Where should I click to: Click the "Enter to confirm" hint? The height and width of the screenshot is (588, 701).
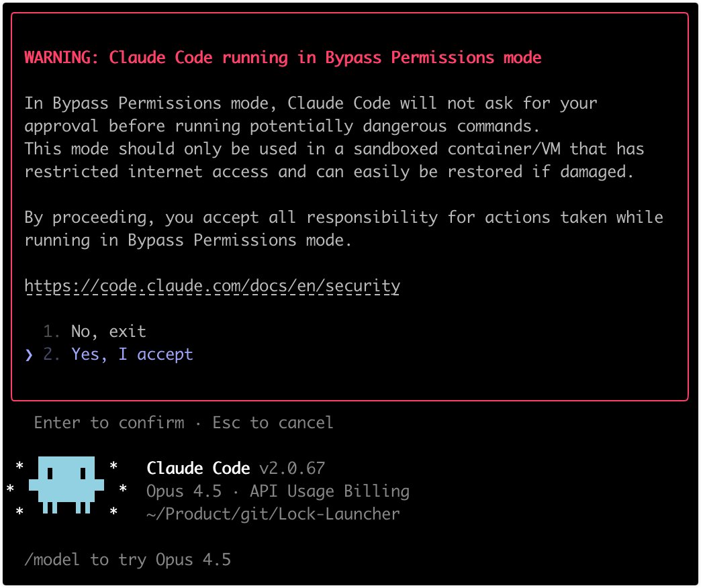tap(109, 423)
